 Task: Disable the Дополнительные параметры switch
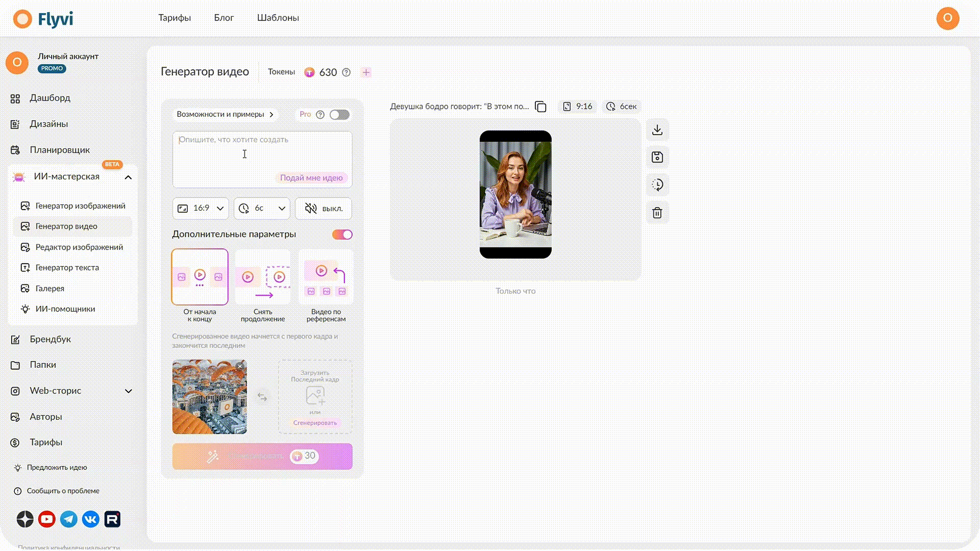[x=342, y=235]
